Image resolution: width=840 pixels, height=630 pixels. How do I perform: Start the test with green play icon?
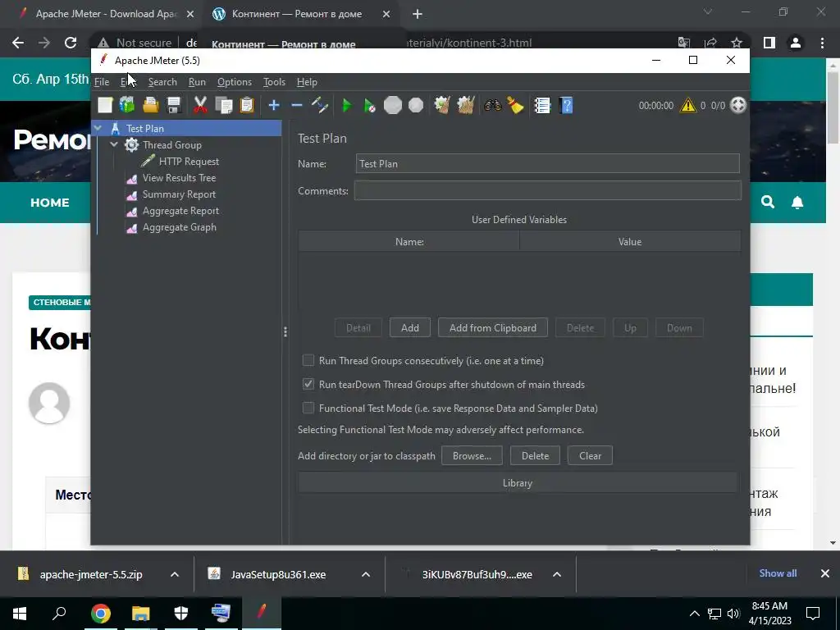[x=347, y=105]
